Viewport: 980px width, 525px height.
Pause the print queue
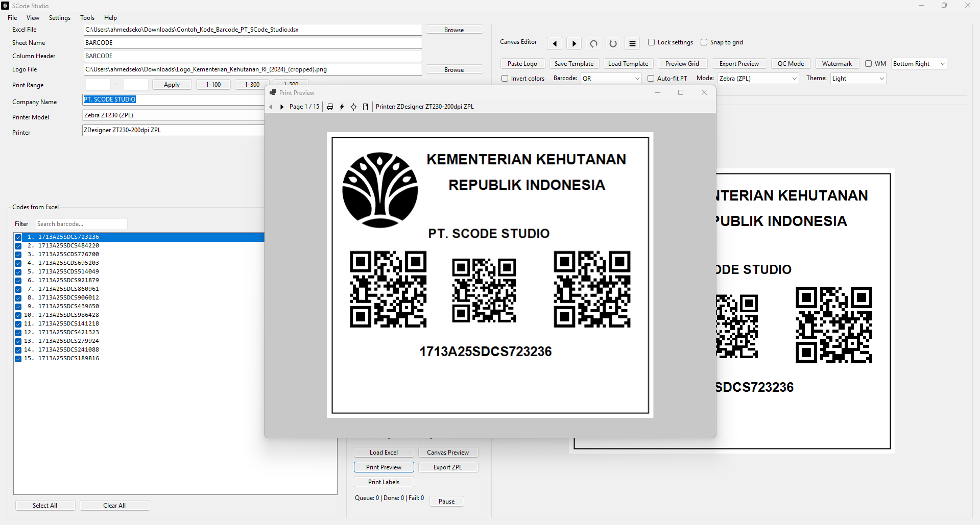click(446, 502)
